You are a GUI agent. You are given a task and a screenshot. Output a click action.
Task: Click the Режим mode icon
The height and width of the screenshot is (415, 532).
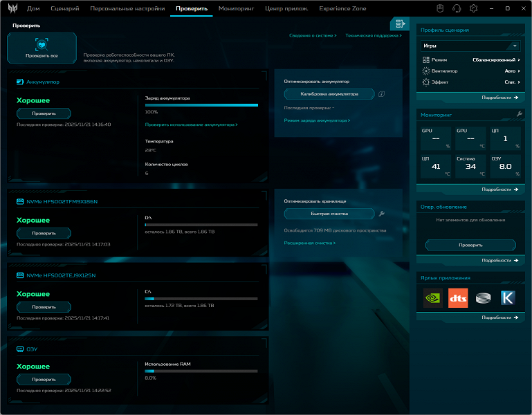click(x=426, y=59)
